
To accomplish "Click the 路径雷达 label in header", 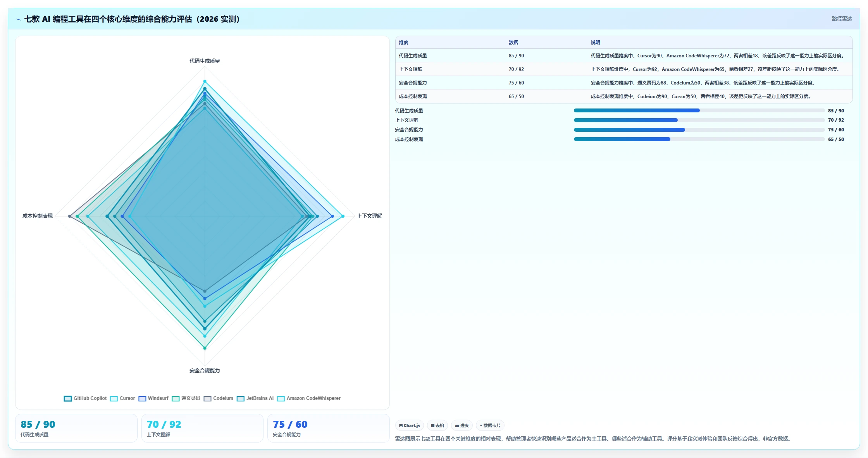I will [842, 19].
